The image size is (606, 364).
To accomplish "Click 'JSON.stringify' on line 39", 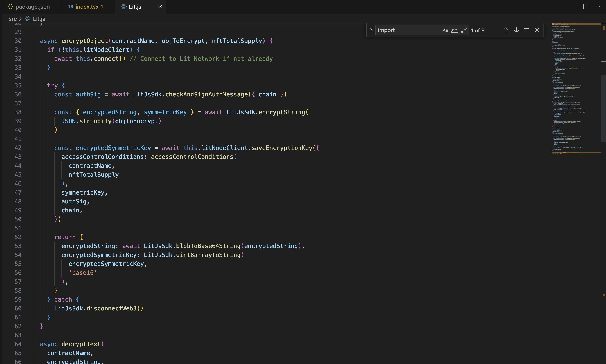I will pyautogui.click(x=86, y=121).
